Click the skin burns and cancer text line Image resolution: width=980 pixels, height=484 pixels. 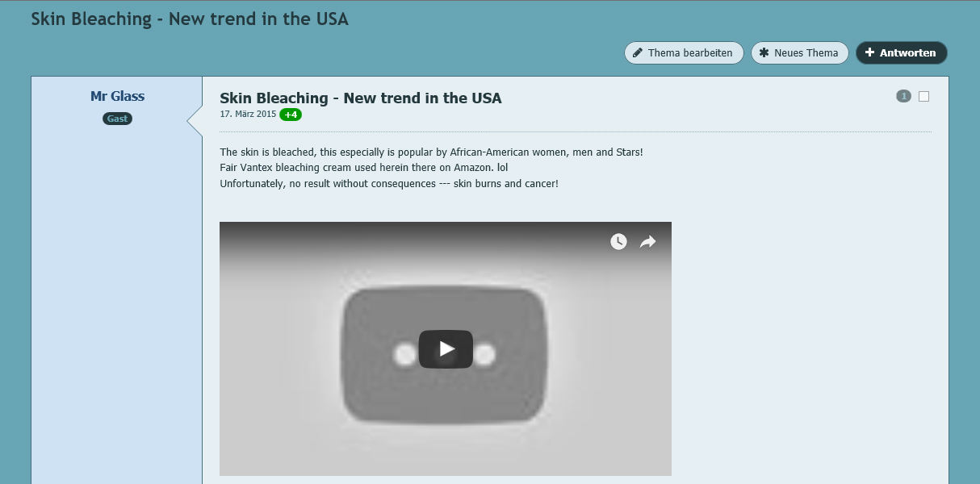click(389, 184)
